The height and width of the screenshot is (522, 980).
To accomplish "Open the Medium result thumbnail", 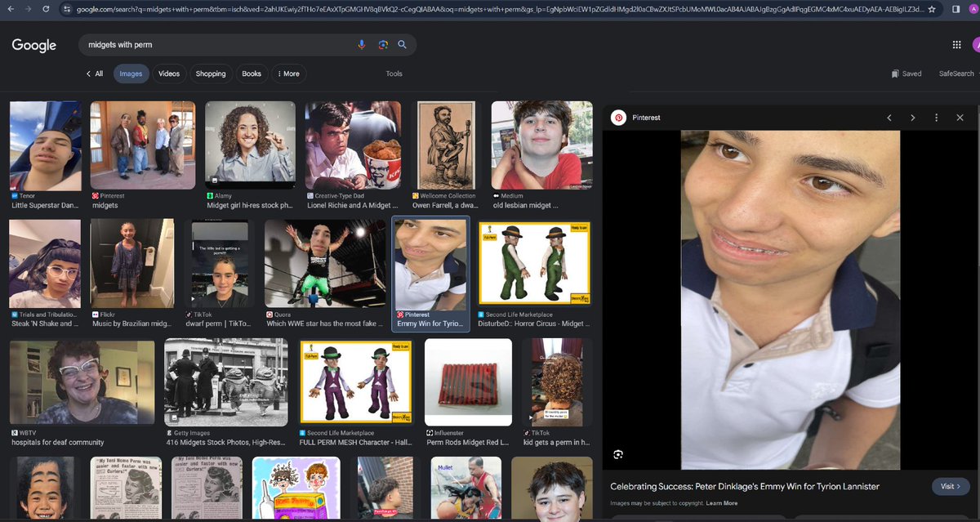I will pos(541,146).
